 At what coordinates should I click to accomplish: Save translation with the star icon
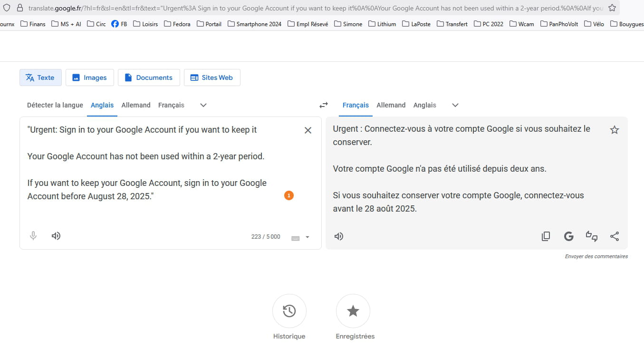click(615, 130)
